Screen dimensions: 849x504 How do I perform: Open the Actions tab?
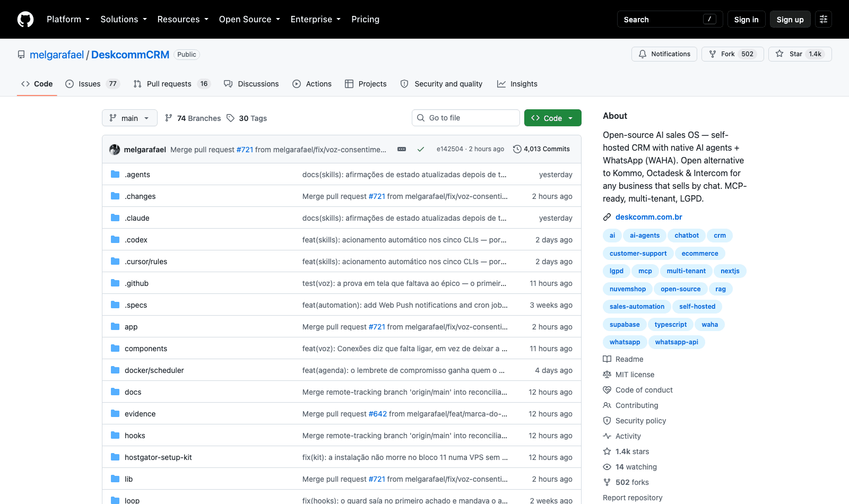312,84
